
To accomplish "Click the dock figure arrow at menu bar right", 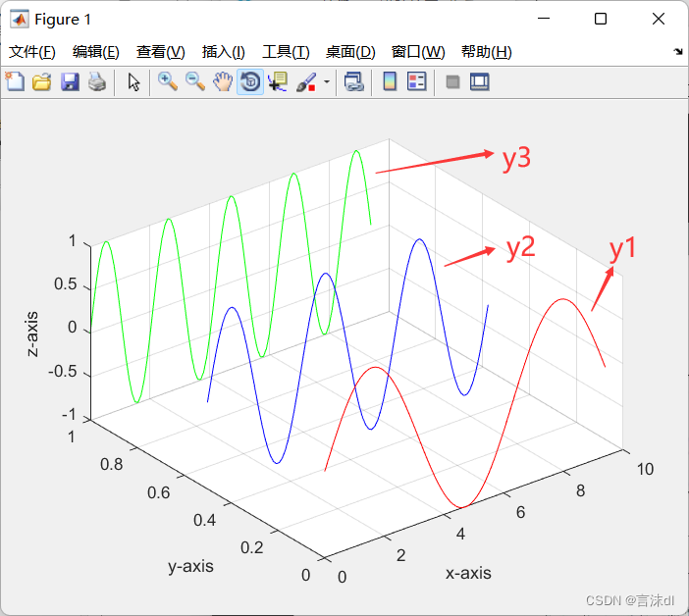I will pos(678,52).
